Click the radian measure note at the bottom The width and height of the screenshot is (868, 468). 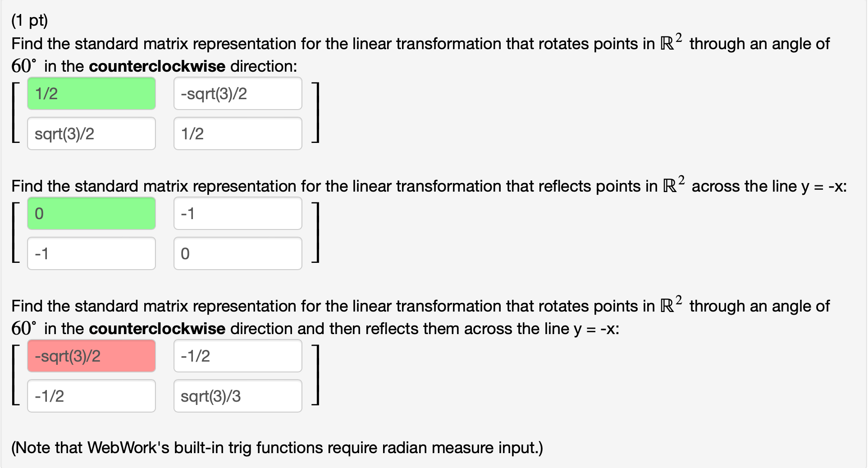coord(277,447)
